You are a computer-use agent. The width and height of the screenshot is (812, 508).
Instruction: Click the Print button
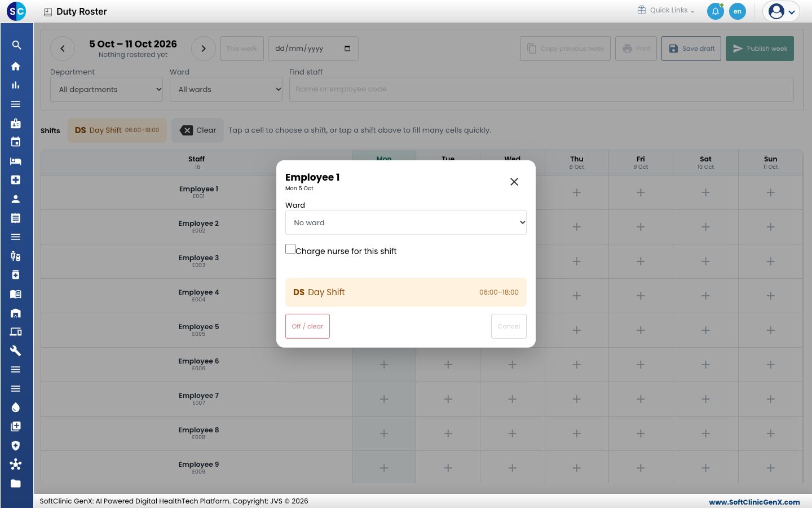[636, 49]
